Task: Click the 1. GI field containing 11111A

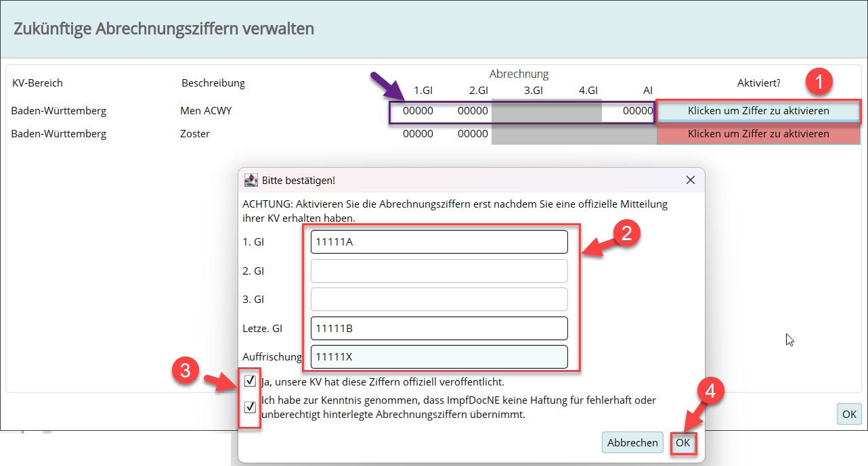Action: tap(439, 241)
